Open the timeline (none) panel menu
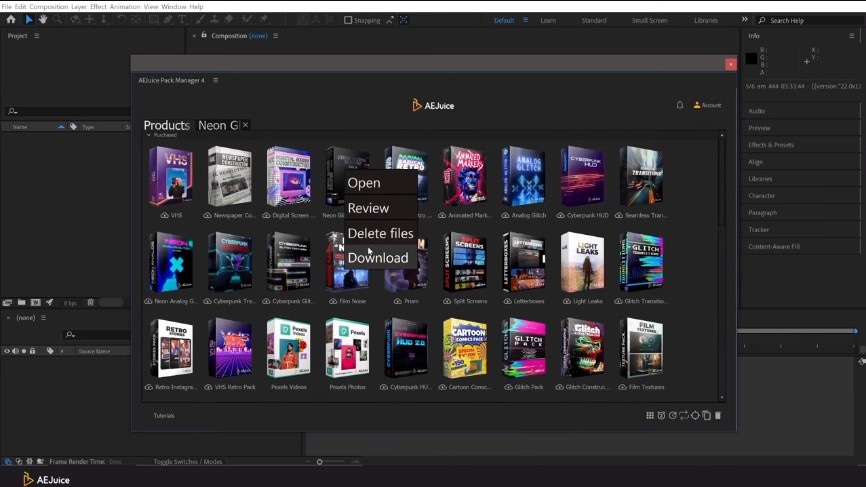Viewport: 866px width, 487px height. 44,317
